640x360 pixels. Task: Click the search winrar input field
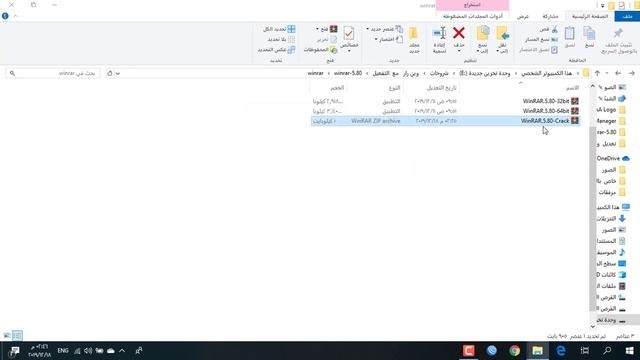pyautogui.click(x=53, y=73)
